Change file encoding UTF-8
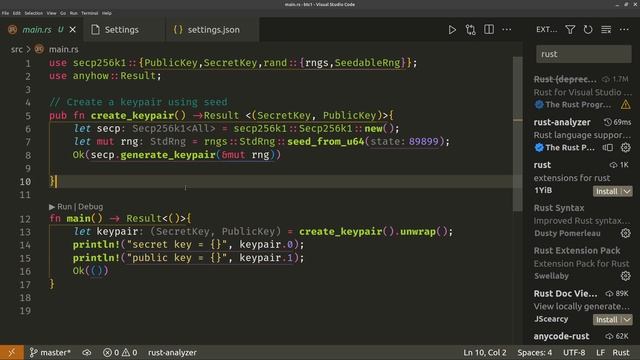The image size is (640, 360). [574, 352]
